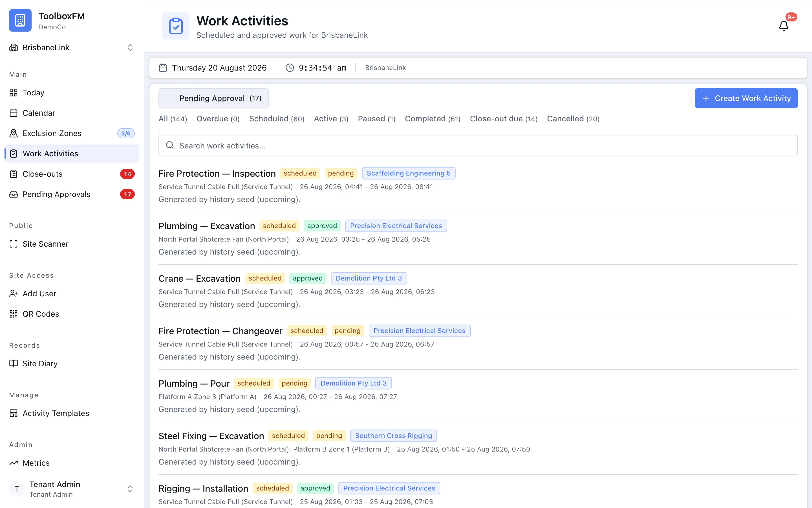812x508 pixels.
Task: Click the BrisbaneLink building icon in sidebar
Action: [x=14, y=47]
